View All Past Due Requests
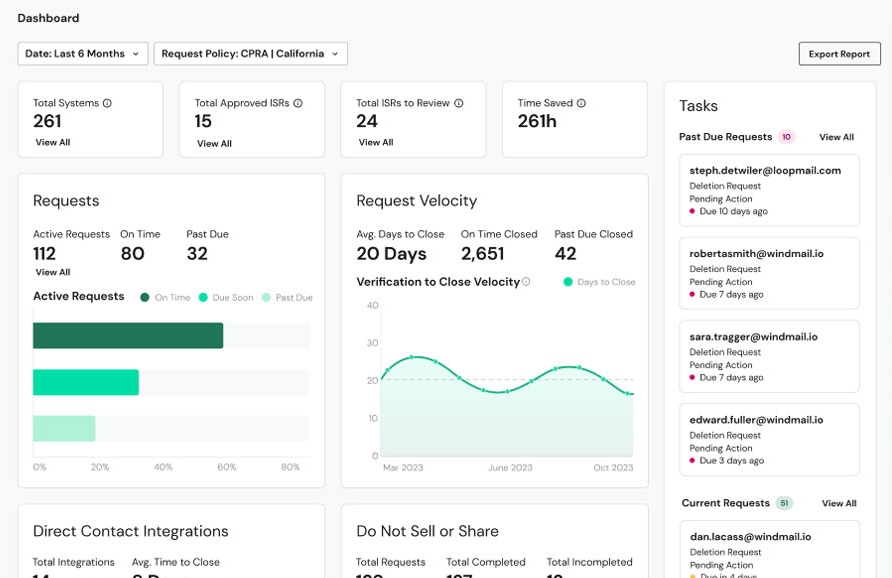 [836, 137]
